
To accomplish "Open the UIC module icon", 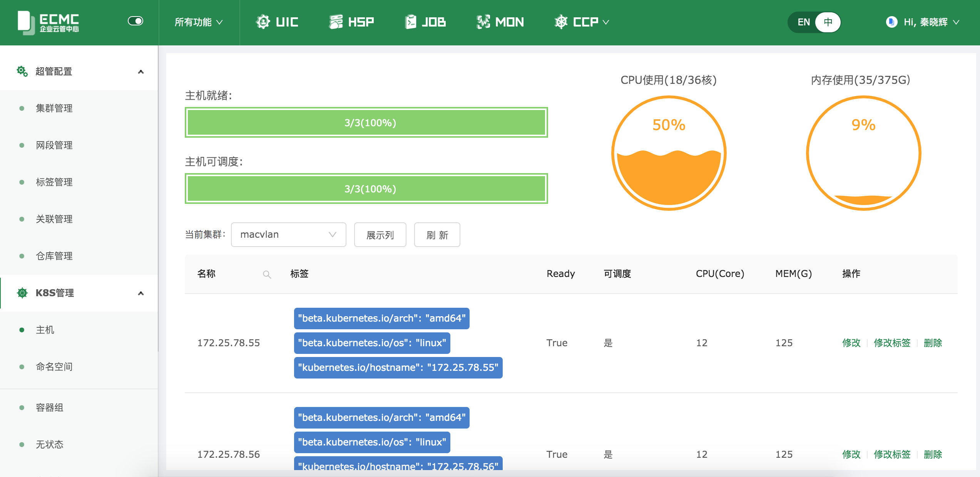I will (x=263, y=22).
